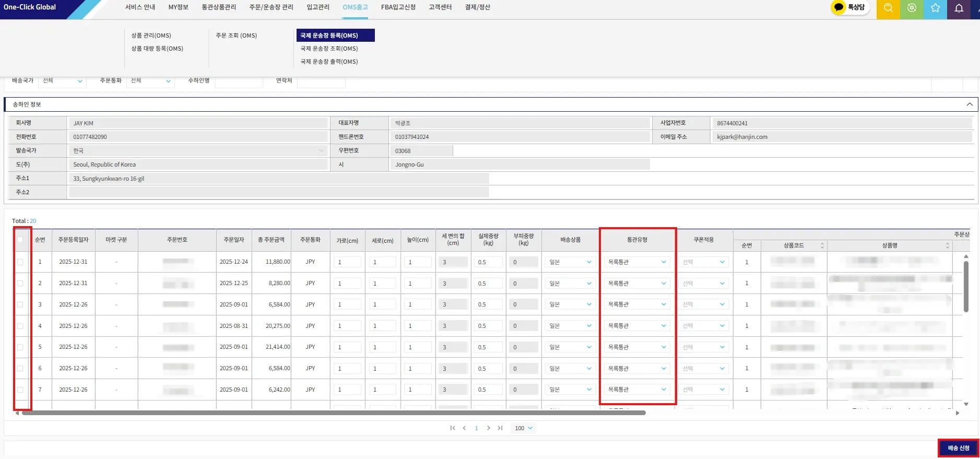Click the One-Click Global logo
The image size is (980, 459).
pos(30,7)
